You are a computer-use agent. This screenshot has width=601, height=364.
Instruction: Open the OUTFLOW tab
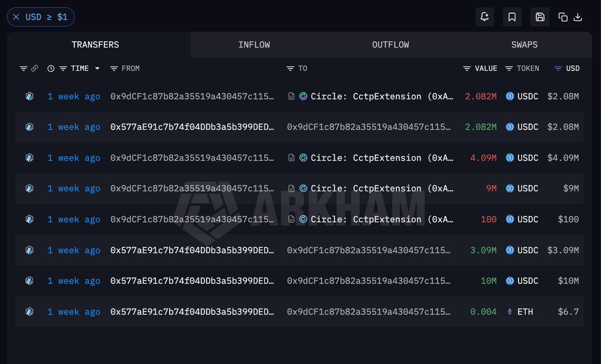(390, 45)
